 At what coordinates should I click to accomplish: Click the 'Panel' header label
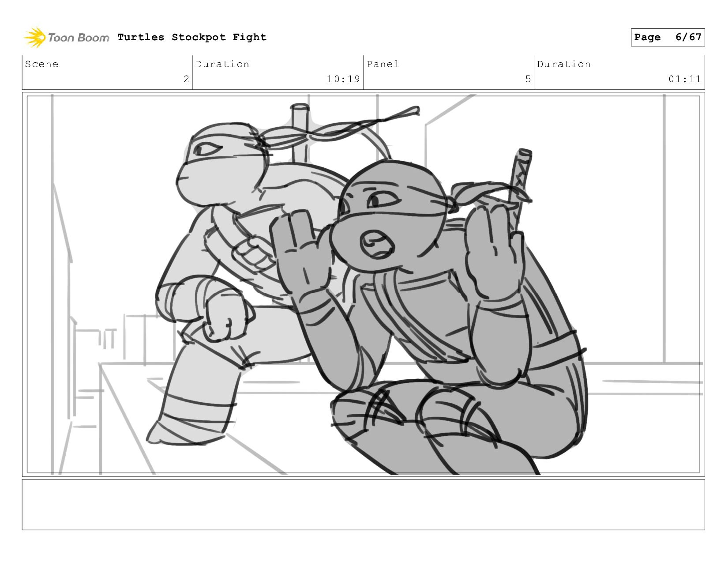click(x=383, y=64)
